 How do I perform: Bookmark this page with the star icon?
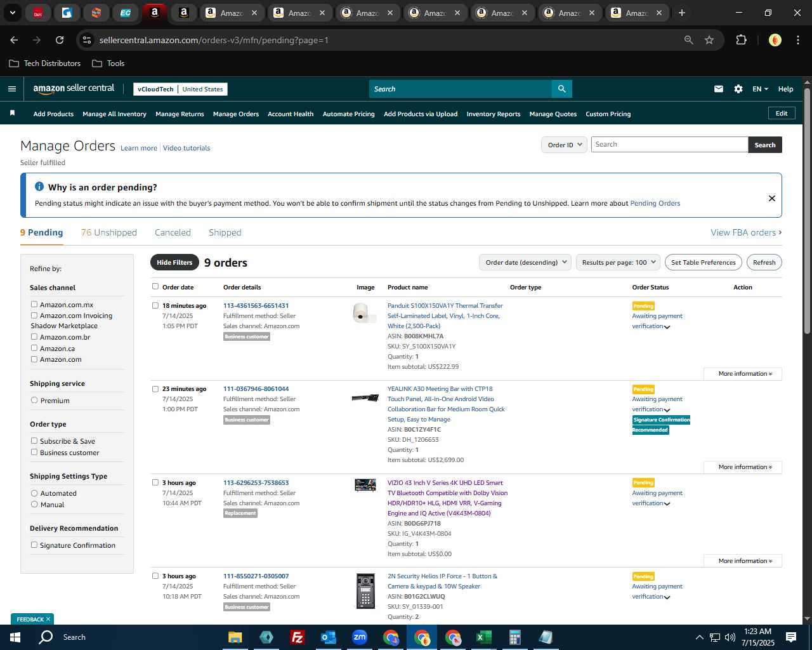(x=709, y=40)
